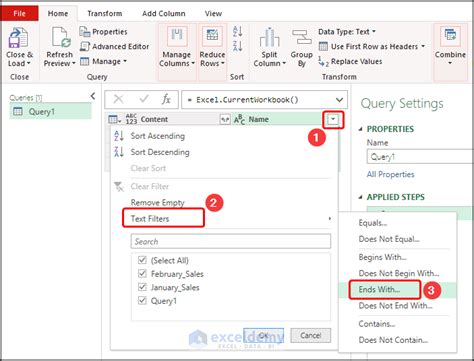Collapse the PROPERTIES section
Screen dimensions: 474x361
coord(360,129)
